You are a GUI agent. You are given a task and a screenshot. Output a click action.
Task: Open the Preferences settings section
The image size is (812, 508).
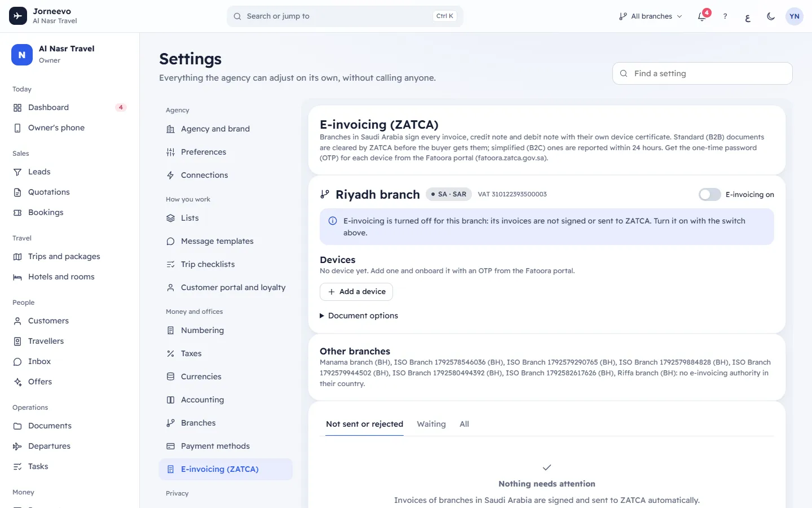click(x=226, y=152)
